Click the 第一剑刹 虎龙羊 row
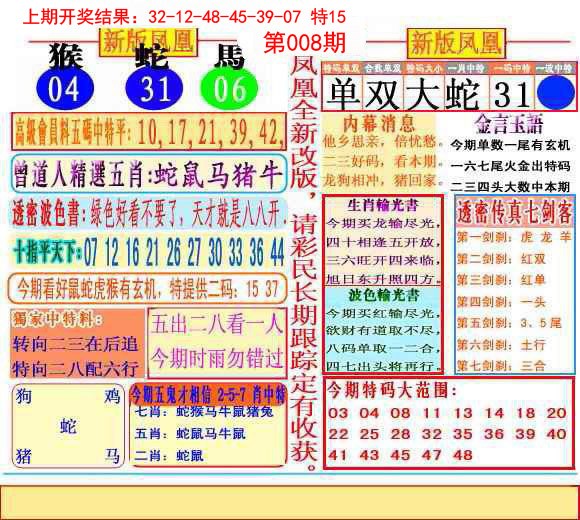This screenshot has width=580, height=520. tap(514, 237)
